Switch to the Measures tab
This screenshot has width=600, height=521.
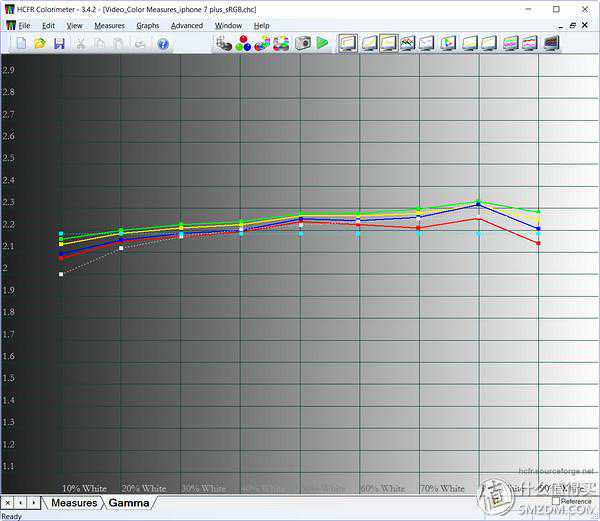[x=74, y=503]
